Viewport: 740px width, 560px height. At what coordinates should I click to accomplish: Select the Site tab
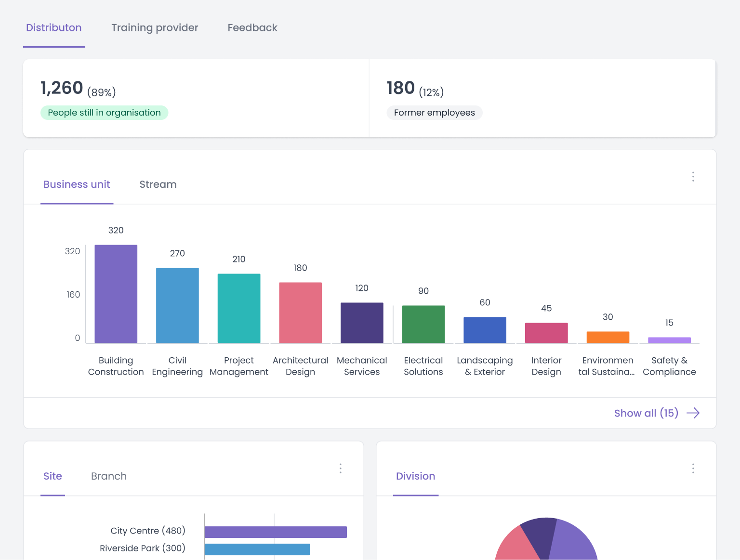point(53,476)
